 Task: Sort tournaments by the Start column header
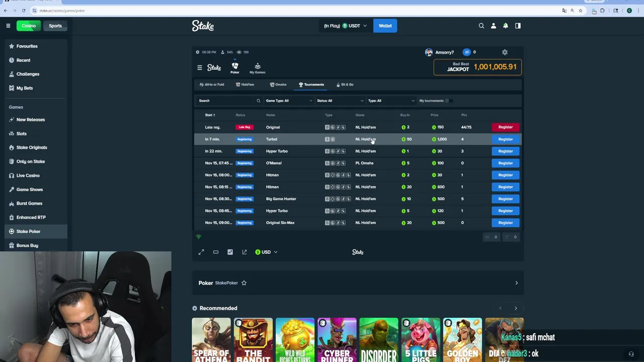[x=210, y=115]
